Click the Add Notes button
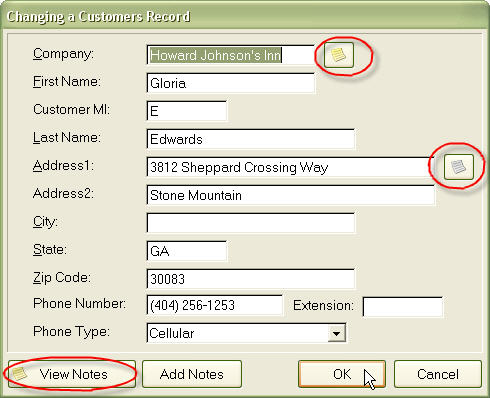The image size is (490, 398). tap(192, 374)
